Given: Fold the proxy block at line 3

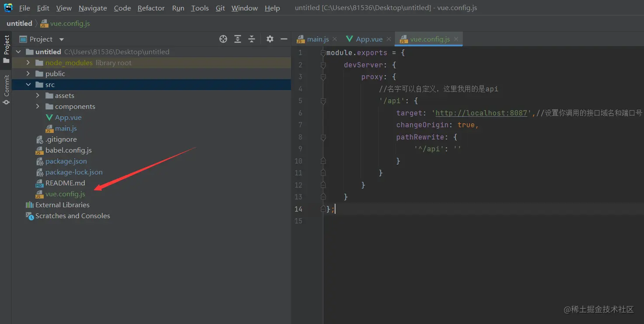Looking at the screenshot, I should [323, 77].
